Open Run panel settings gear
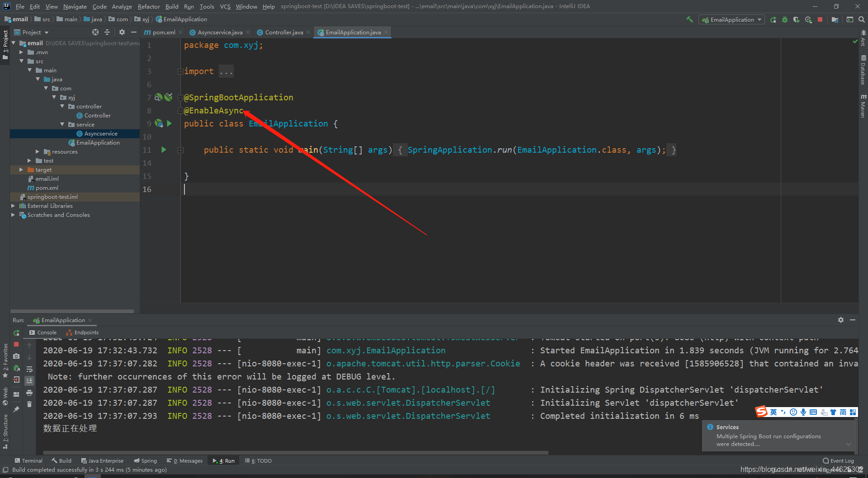 841,320
